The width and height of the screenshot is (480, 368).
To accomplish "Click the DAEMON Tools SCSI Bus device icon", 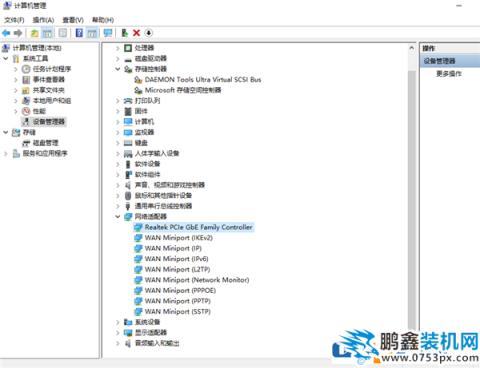I will (138, 80).
